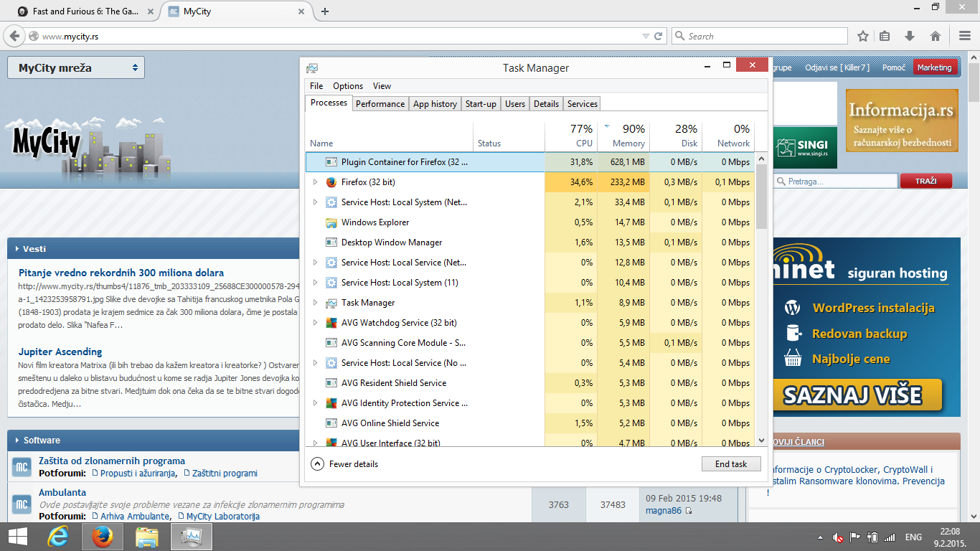The width and height of the screenshot is (980, 551).
Task: Open Windows Start button
Action: point(17,537)
